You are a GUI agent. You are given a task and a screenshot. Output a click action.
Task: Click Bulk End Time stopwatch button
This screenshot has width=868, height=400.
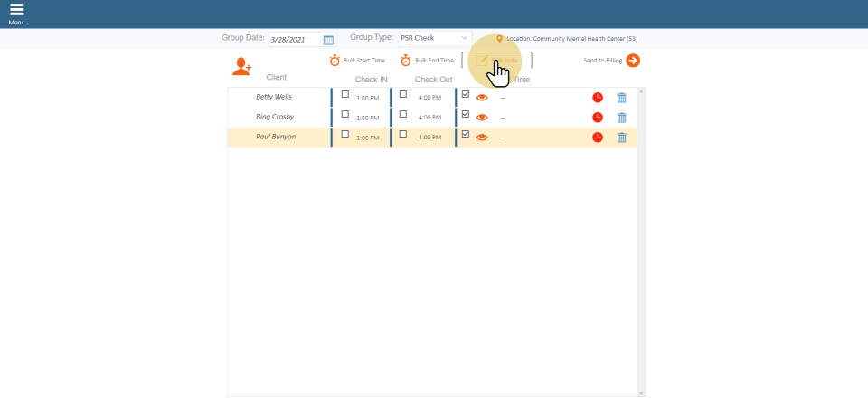pyautogui.click(x=406, y=61)
